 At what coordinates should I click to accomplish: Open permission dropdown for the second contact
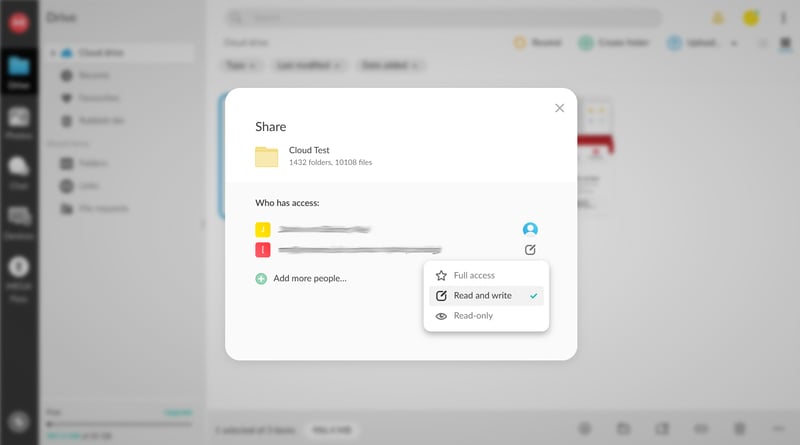click(x=530, y=250)
